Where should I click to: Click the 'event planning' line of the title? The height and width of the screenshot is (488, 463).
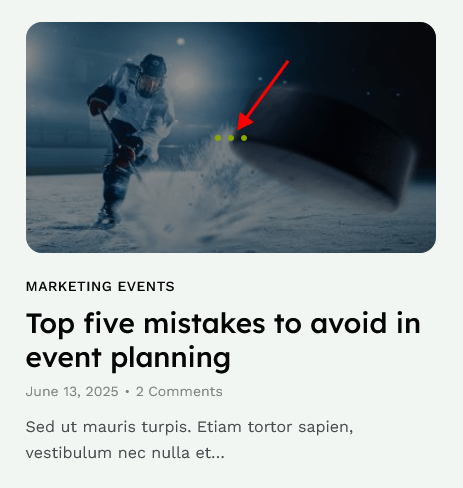click(x=128, y=358)
